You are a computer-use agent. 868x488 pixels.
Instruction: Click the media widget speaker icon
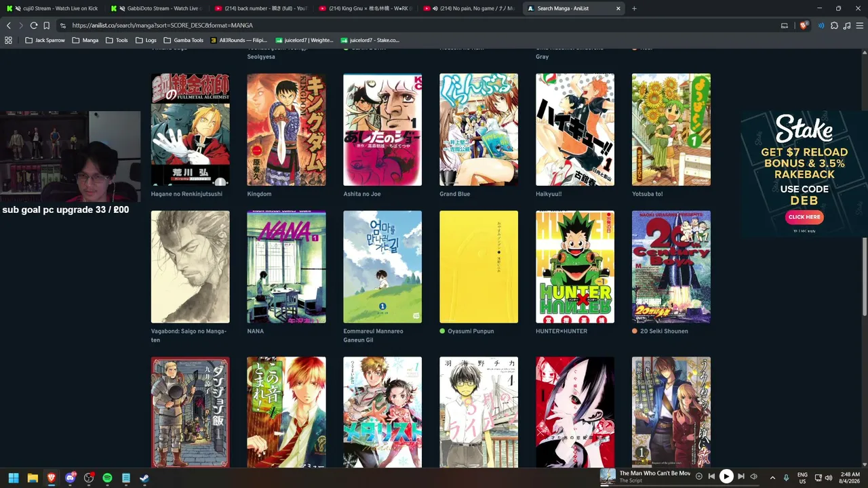coord(753,476)
